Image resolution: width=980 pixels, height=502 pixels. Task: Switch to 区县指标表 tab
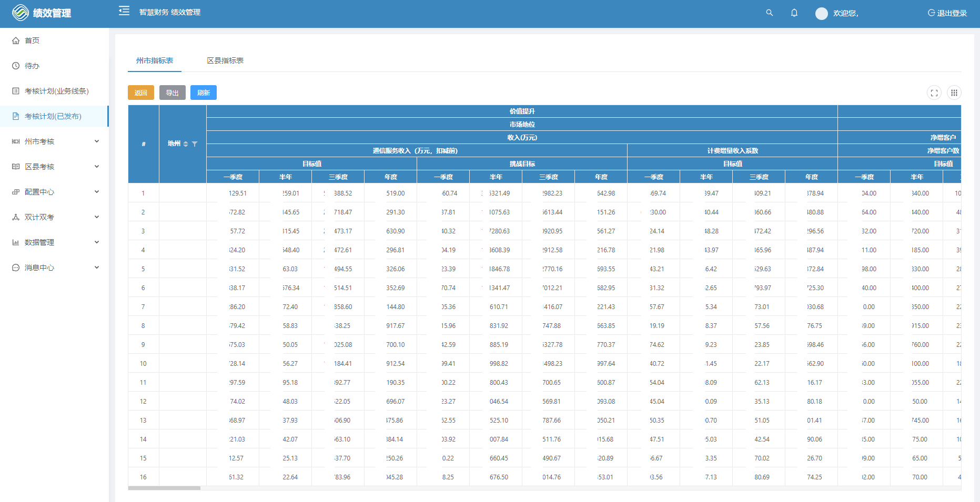(x=225, y=60)
